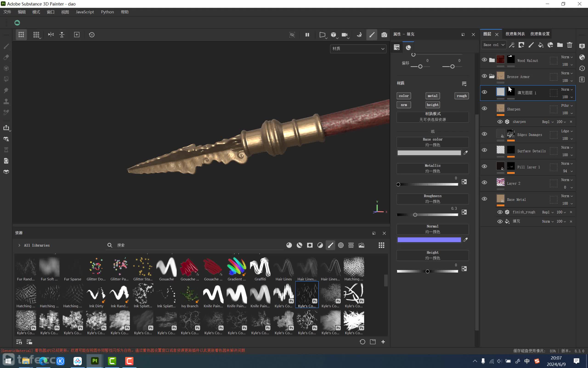Open sharpen filter Repl blend dropdown
588x368 pixels.
[548, 122]
